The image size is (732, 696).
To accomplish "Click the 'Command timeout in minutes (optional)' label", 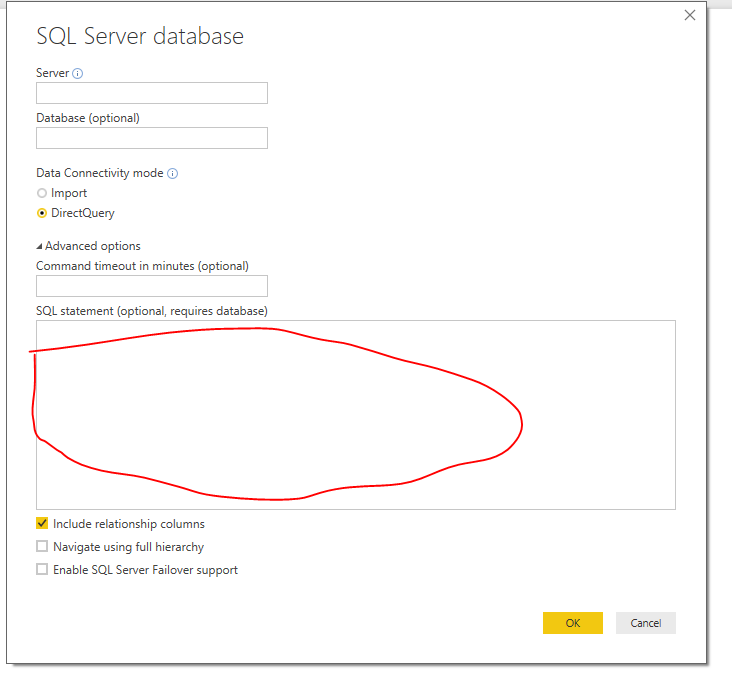I will click(142, 266).
